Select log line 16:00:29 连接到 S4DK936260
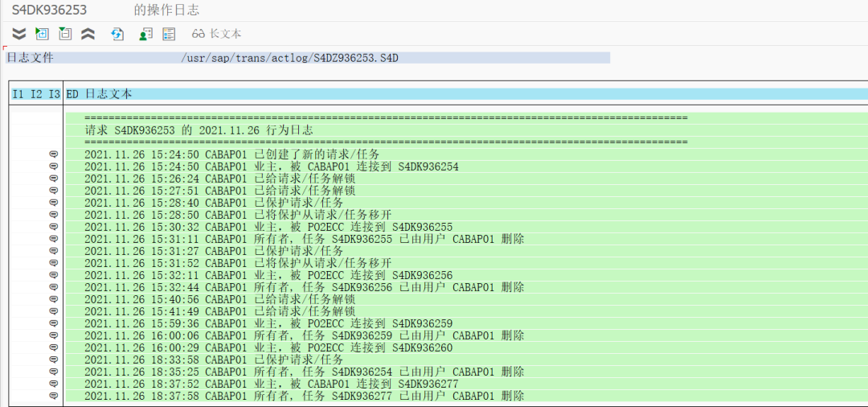This screenshot has height=407, width=868. pos(268,347)
